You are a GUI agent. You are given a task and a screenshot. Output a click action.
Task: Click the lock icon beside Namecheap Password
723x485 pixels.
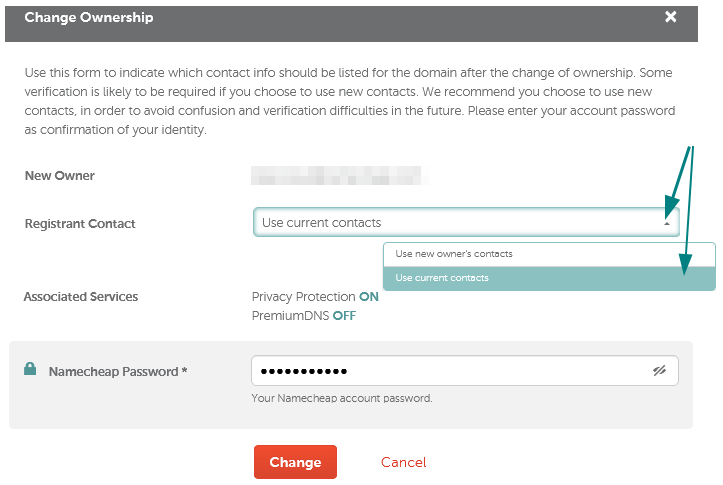point(30,369)
